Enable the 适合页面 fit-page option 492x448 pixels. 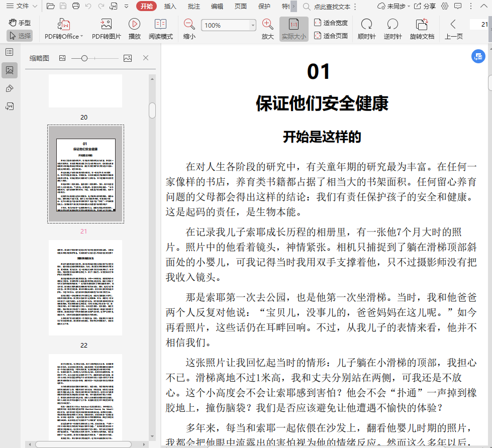coord(331,36)
